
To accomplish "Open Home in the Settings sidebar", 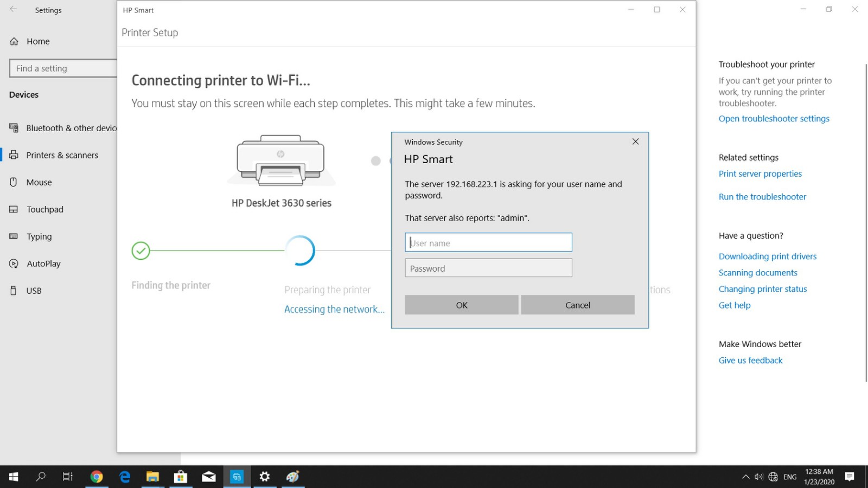I will [x=38, y=41].
